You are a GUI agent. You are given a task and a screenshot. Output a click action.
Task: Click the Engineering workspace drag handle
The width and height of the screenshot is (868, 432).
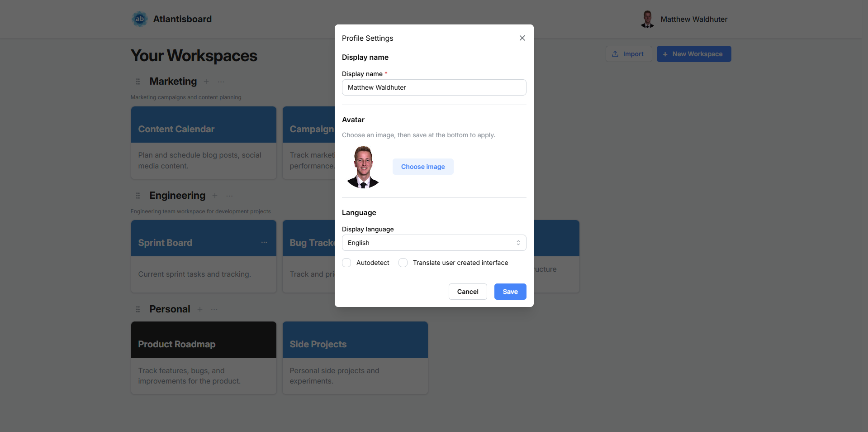point(138,196)
